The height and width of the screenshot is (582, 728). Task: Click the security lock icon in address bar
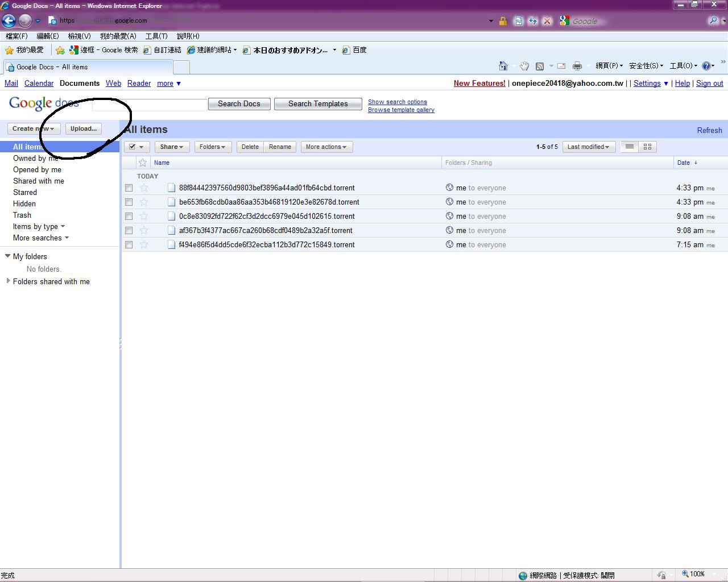(x=503, y=21)
